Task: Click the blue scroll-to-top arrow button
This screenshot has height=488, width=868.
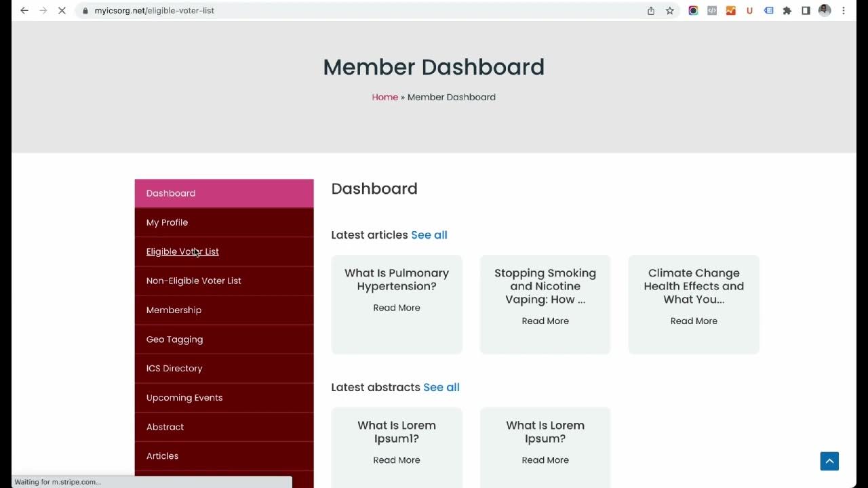Action: (x=829, y=461)
